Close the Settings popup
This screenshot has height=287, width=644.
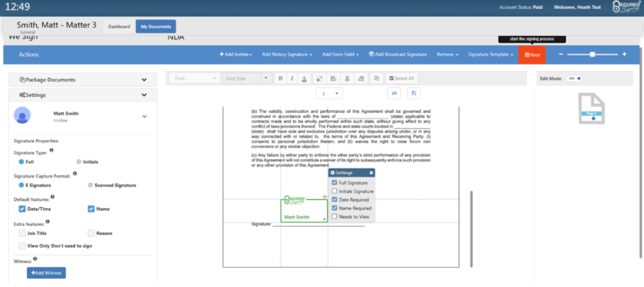pyautogui.click(x=371, y=173)
